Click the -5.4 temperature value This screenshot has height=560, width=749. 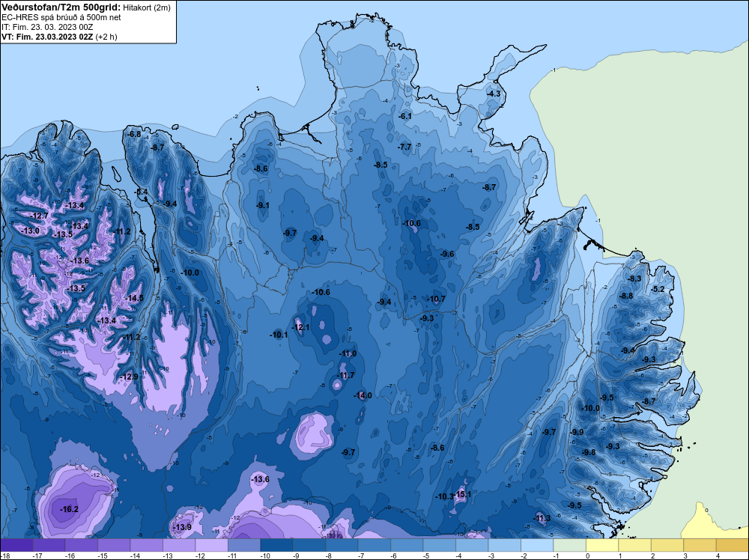click(x=142, y=192)
